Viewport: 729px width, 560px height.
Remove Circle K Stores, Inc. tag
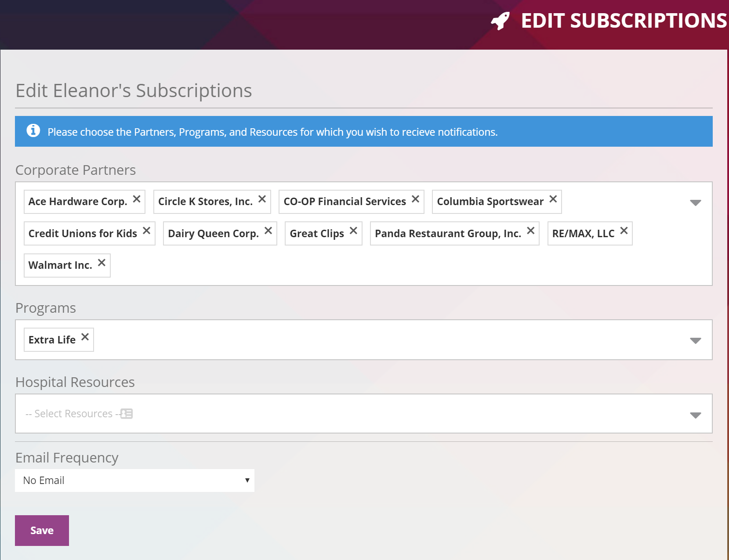[x=262, y=199]
